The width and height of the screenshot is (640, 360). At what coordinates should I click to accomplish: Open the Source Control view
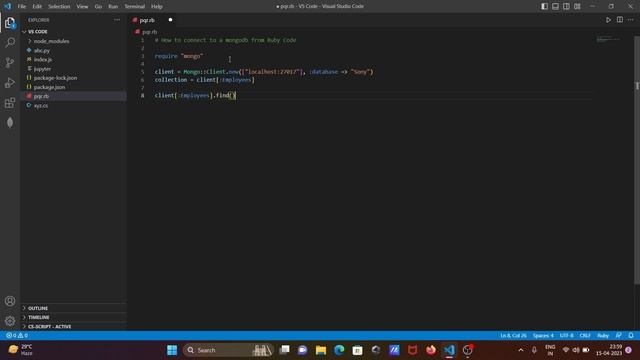(x=10, y=62)
